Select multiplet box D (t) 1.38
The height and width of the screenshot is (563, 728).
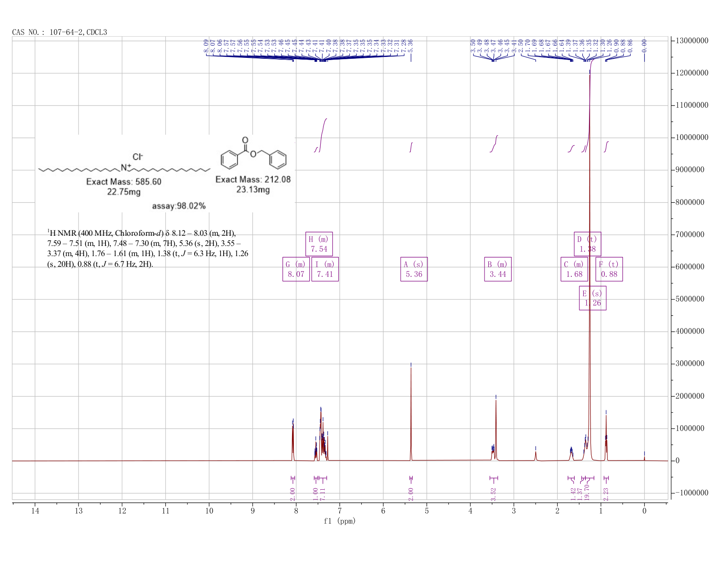click(x=587, y=244)
